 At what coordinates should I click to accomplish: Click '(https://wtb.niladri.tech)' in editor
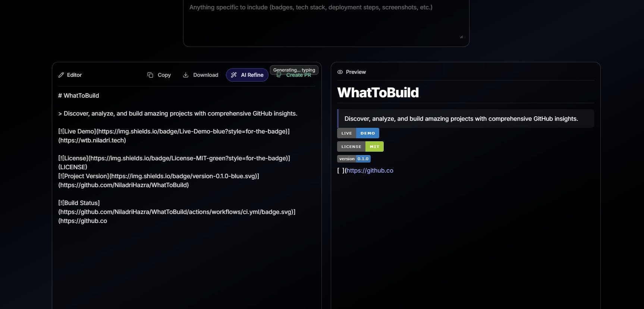tap(92, 140)
